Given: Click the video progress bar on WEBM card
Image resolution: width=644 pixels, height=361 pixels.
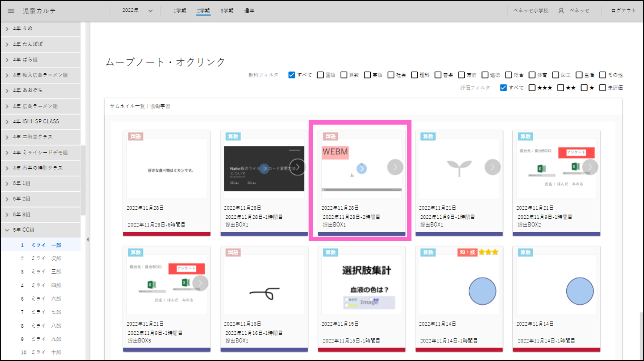Looking at the screenshot, I should point(362,190).
